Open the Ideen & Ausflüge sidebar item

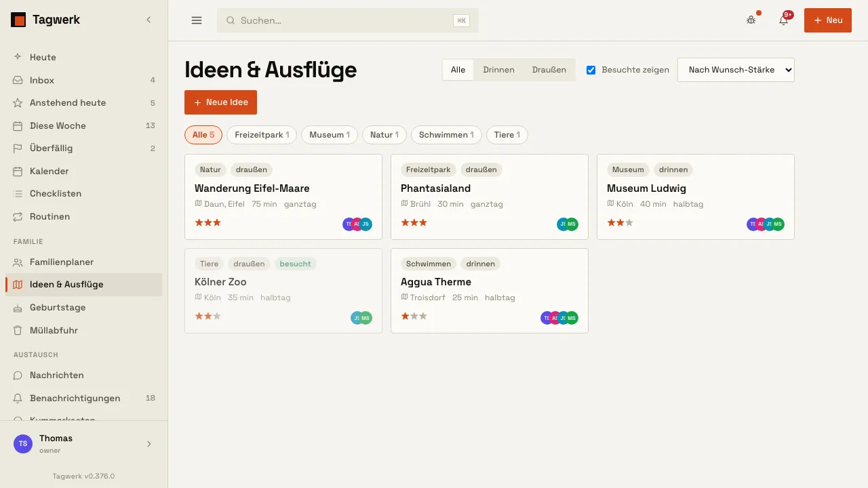tap(84, 285)
